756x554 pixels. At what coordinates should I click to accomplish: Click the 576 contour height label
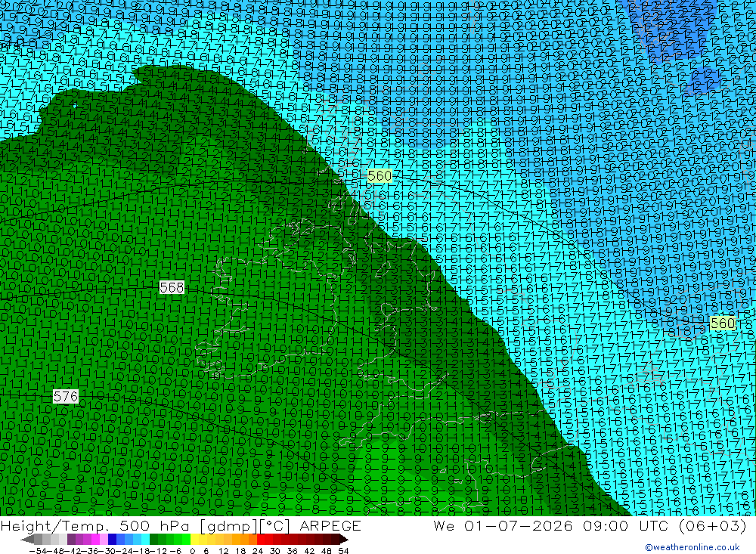tap(66, 396)
